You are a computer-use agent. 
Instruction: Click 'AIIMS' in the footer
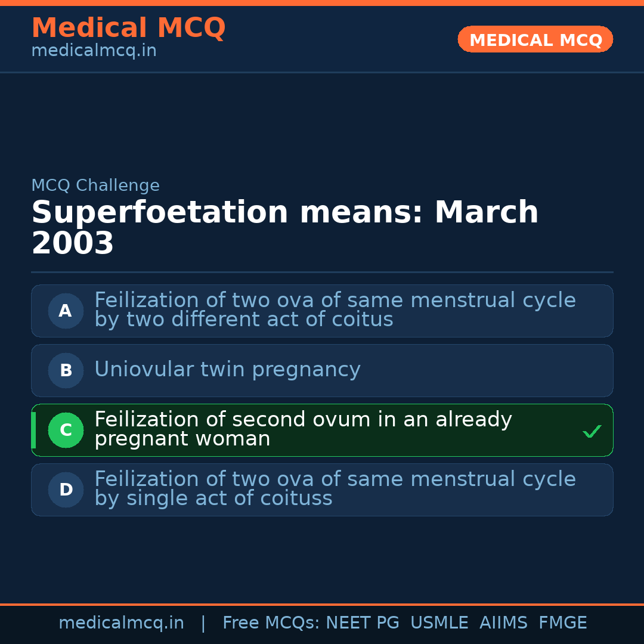(x=503, y=623)
